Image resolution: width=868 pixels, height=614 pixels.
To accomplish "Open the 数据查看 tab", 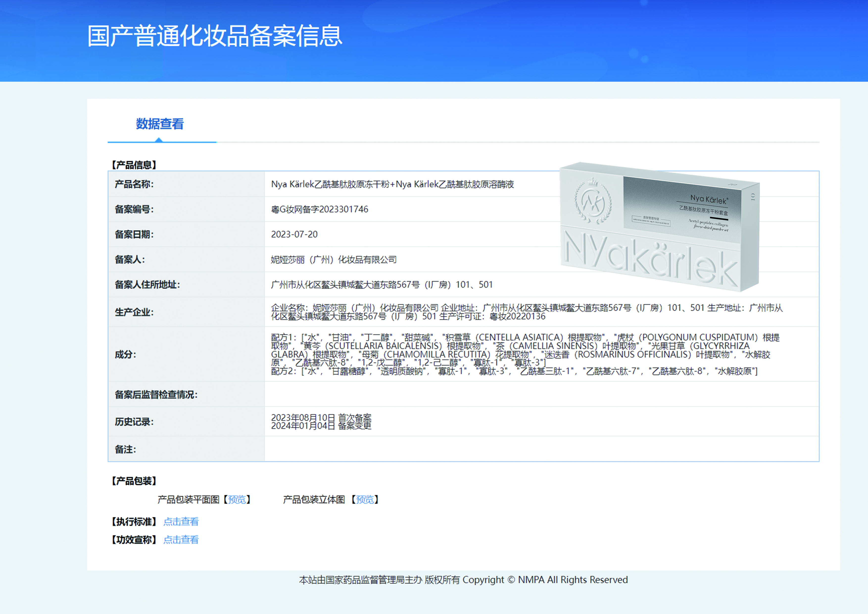I will click(160, 124).
